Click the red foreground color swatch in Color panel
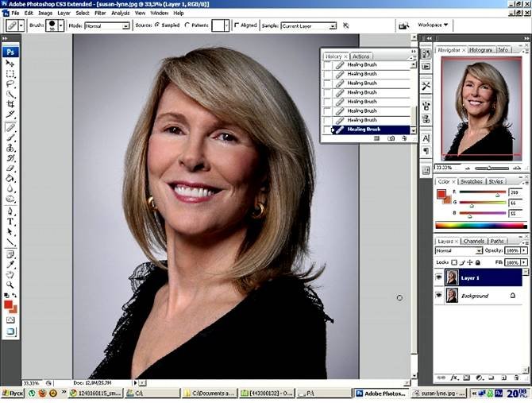 pyautogui.click(x=441, y=193)
